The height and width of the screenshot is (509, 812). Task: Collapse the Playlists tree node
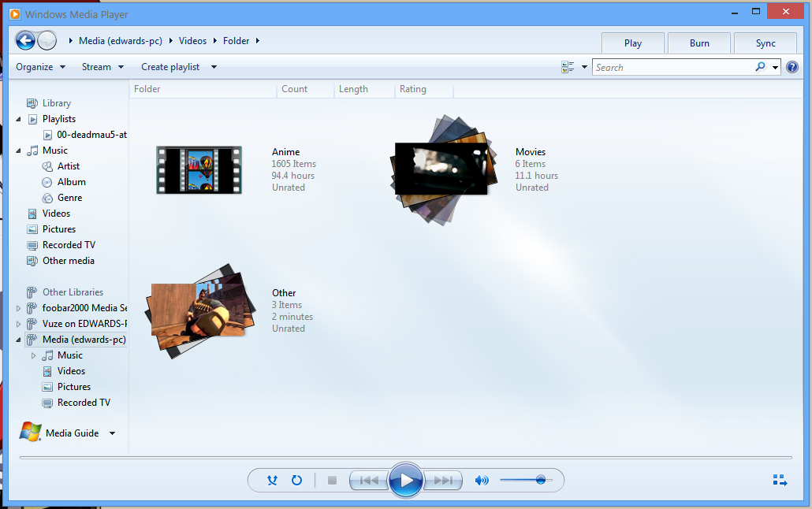tap(19, 119)
